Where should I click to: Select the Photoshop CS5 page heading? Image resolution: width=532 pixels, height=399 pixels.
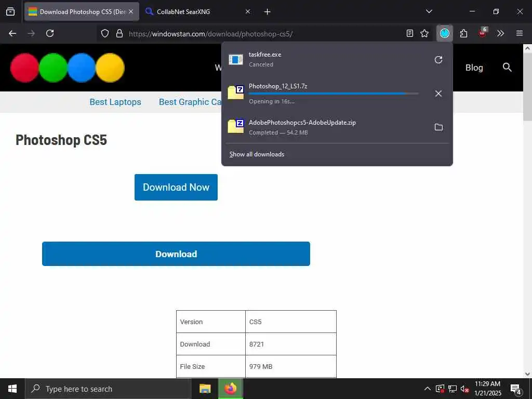click(x=61, y=140)
